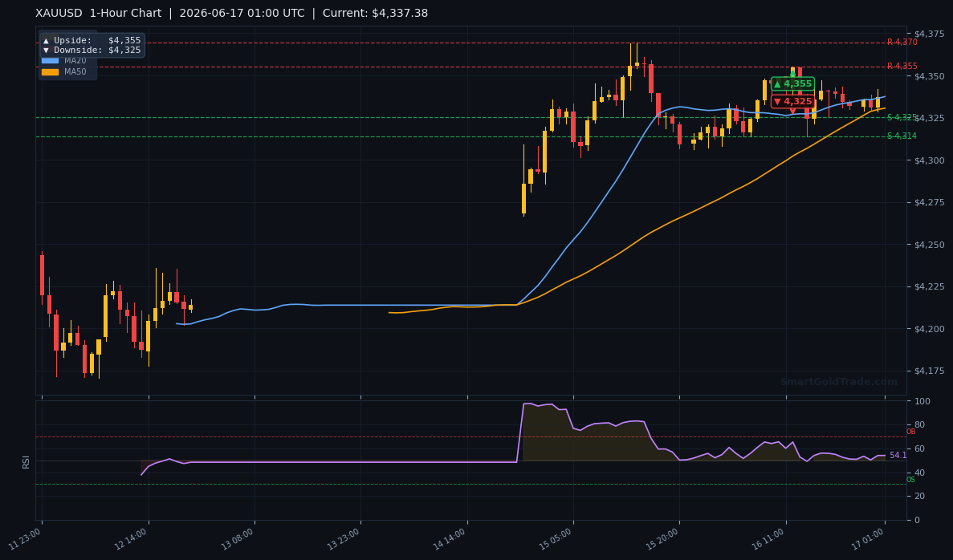
Task: Click the RSI axis 80 label
Action: (x=919, y=425)
